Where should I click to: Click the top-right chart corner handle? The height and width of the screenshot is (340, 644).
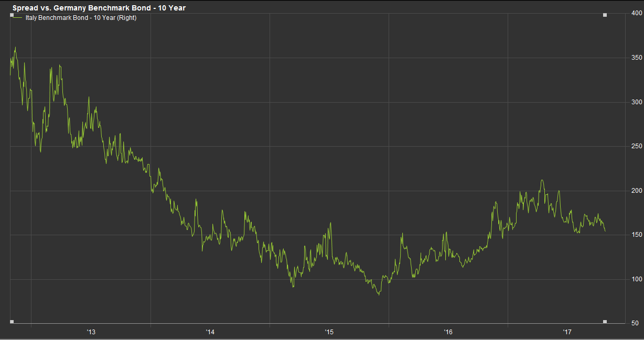point(605,15)
